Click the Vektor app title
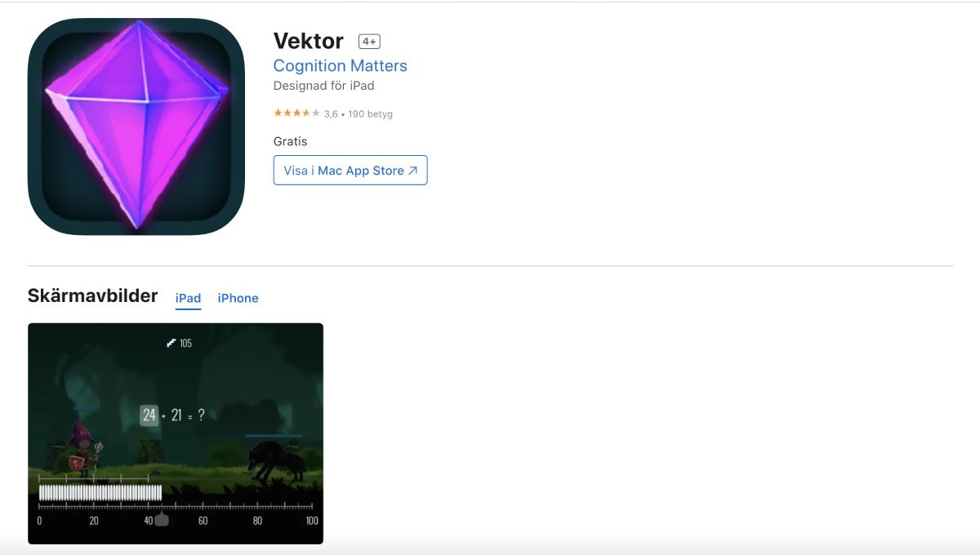980x555 pixels. point(309,41)
